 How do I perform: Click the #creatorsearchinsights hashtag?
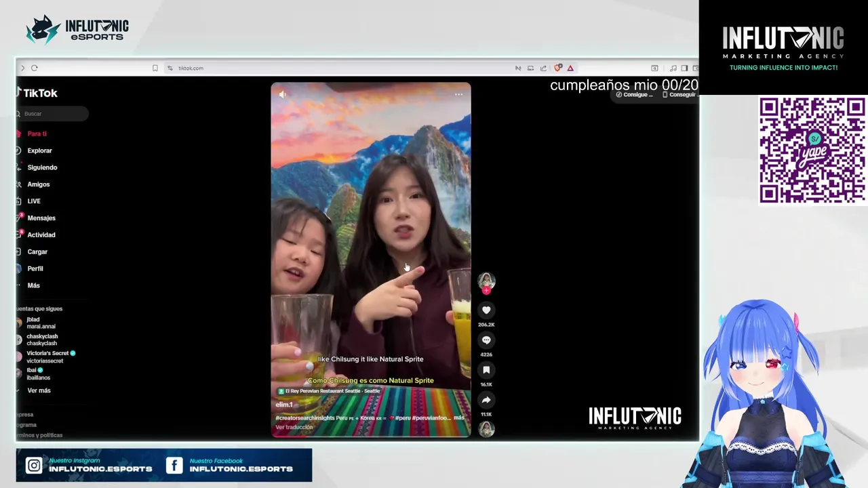click(305, 418)
